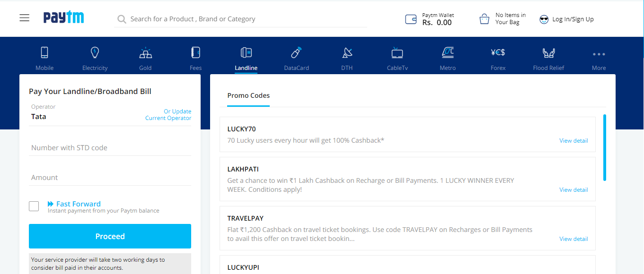
Task: Select the DTH satellite dish icon
Action: point(347,52)
